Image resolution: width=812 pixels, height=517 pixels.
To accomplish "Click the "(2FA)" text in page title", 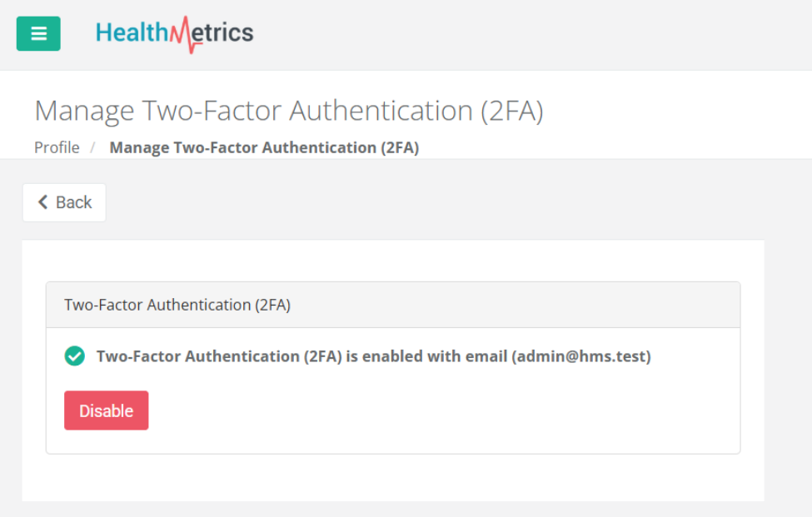I will click(512, 111).
